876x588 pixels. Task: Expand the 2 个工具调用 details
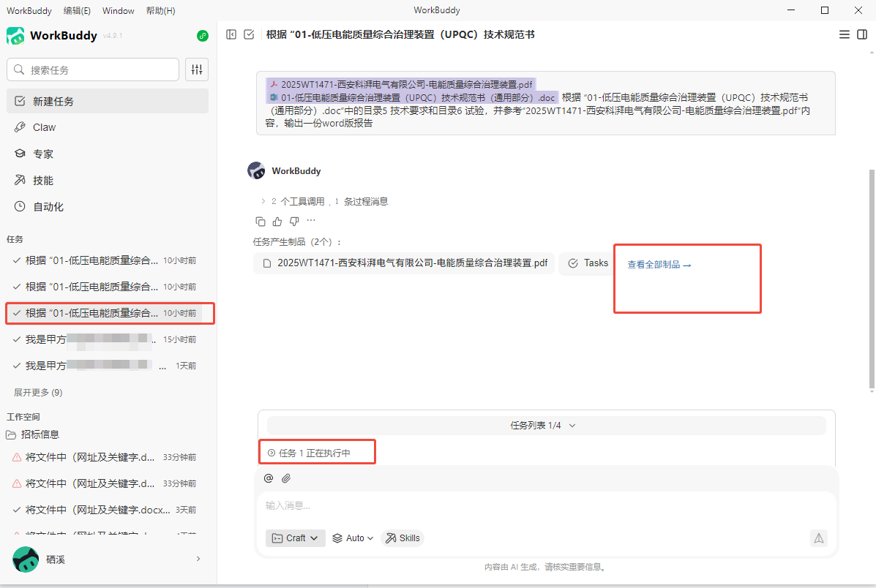pyautogui.click(x=324, y=202)
